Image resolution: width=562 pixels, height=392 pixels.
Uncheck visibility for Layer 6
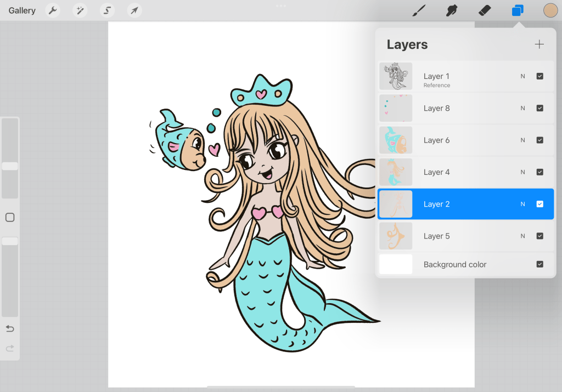pos(539,140)
